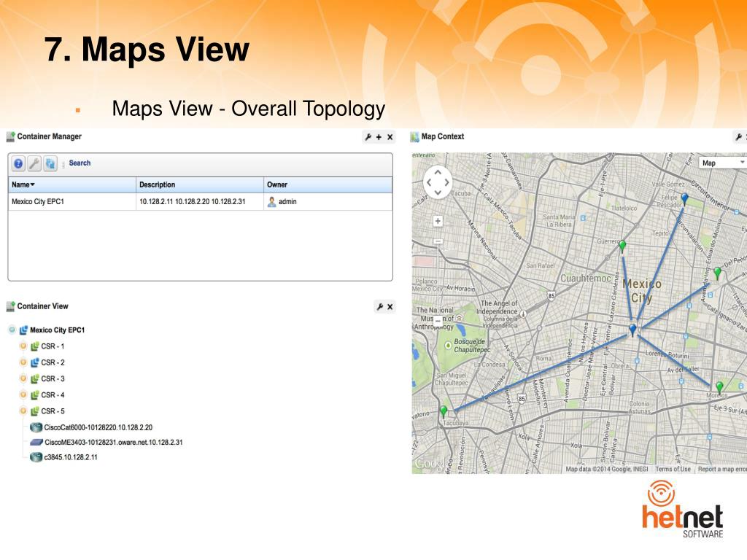Screen dimensions: 747x560
Task: Select Mexico City EPC1 in Container View tree
Action: click(57, 330)
